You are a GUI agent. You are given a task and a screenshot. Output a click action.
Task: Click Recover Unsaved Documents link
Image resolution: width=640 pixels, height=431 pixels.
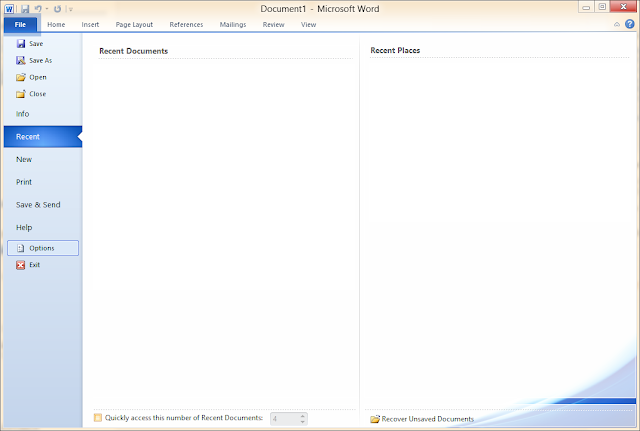422,419
